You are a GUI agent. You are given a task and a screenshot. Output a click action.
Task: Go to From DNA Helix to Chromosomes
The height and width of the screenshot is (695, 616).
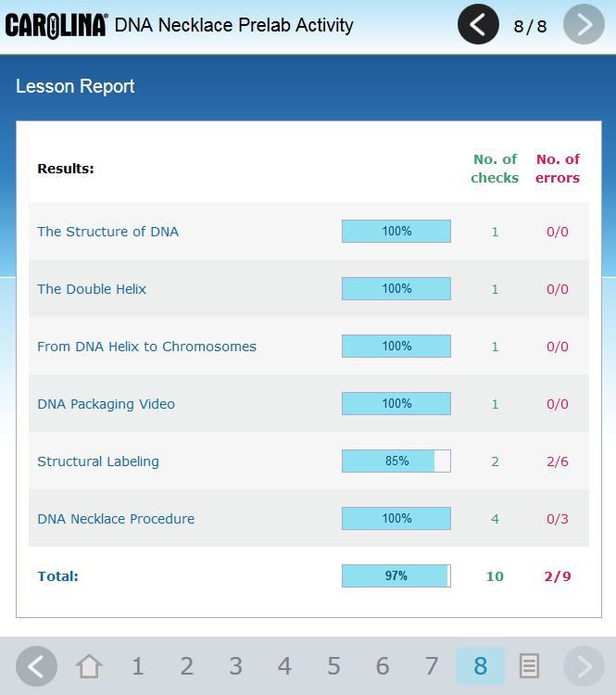pos(146,347)
